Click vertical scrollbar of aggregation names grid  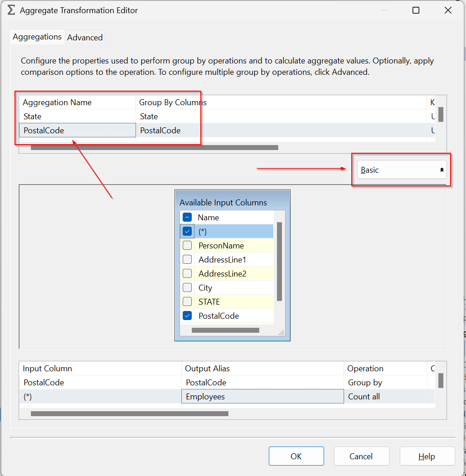click(x=441, y=114)
